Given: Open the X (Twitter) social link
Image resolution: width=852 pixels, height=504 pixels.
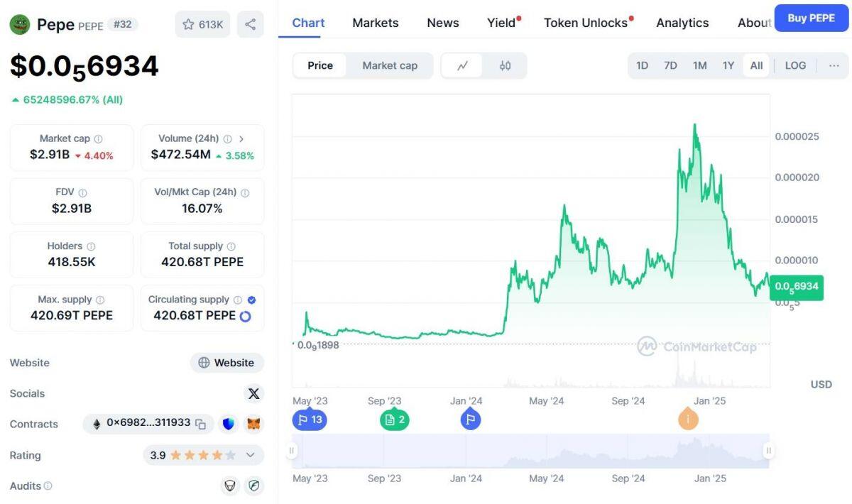Looking at the screenshot, I should coord(253,393).
